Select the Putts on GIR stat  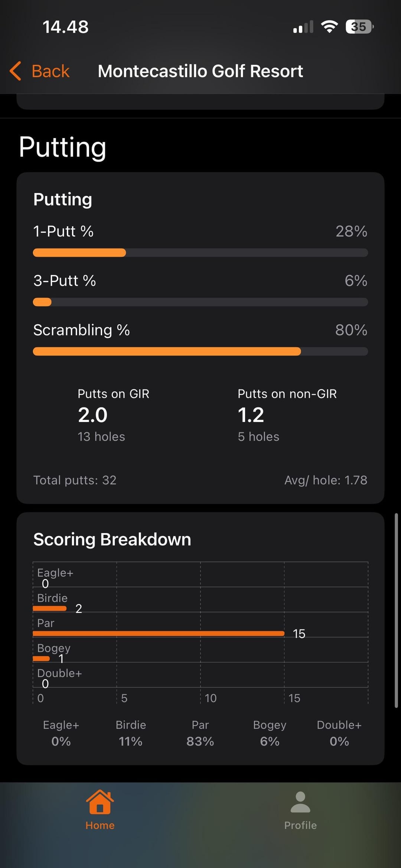point(113,415)
